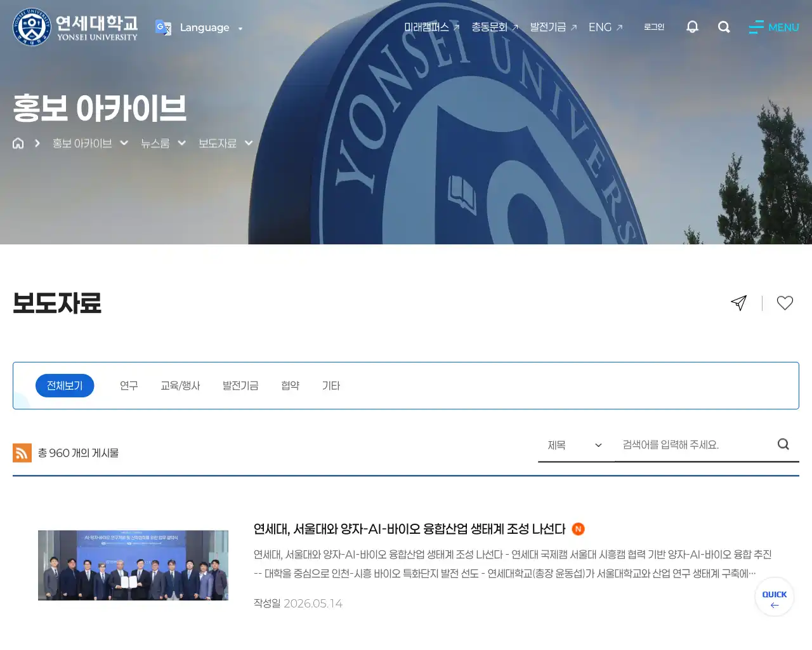Click the 보도자료 page heading

(57, 303)
